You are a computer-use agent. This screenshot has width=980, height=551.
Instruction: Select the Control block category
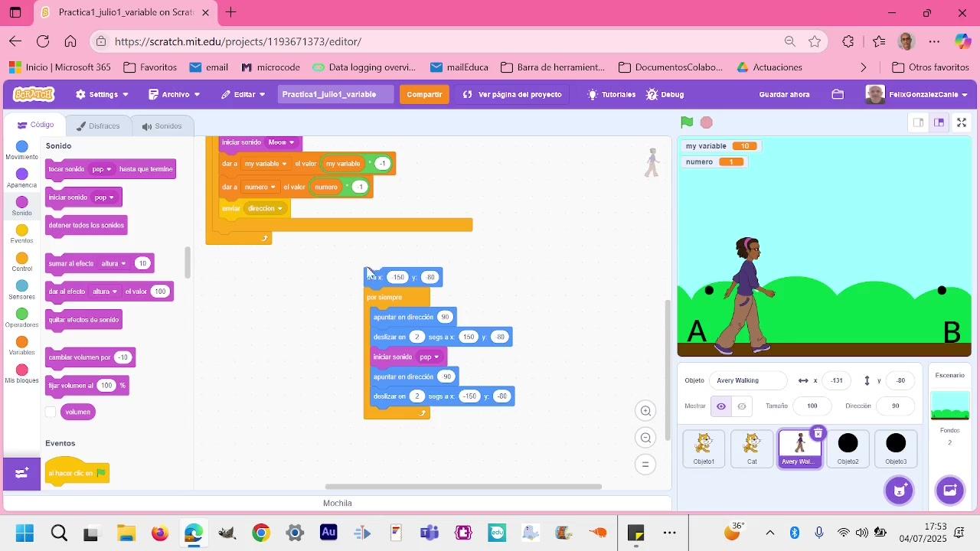pyautogui.click(x=21, y=262)
